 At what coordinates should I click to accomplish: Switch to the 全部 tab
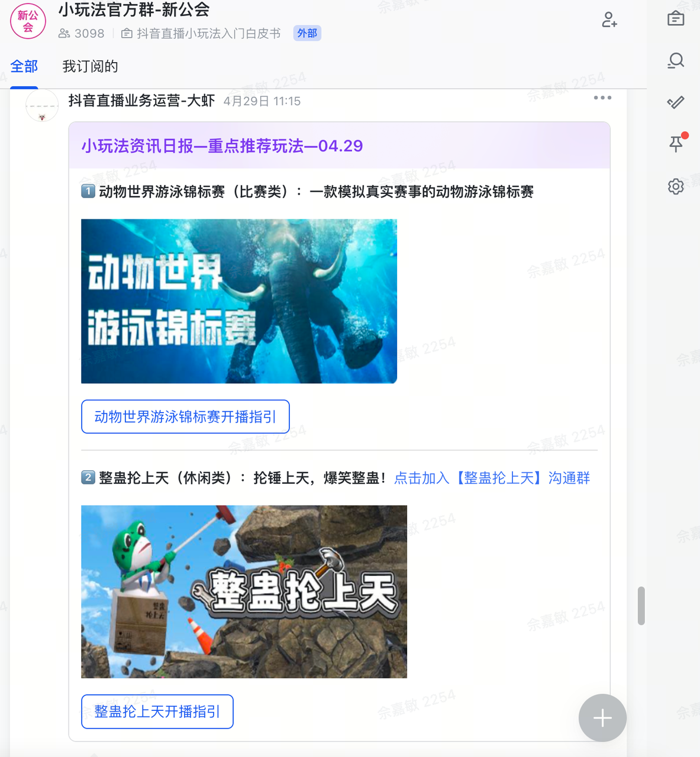[24, 66]
